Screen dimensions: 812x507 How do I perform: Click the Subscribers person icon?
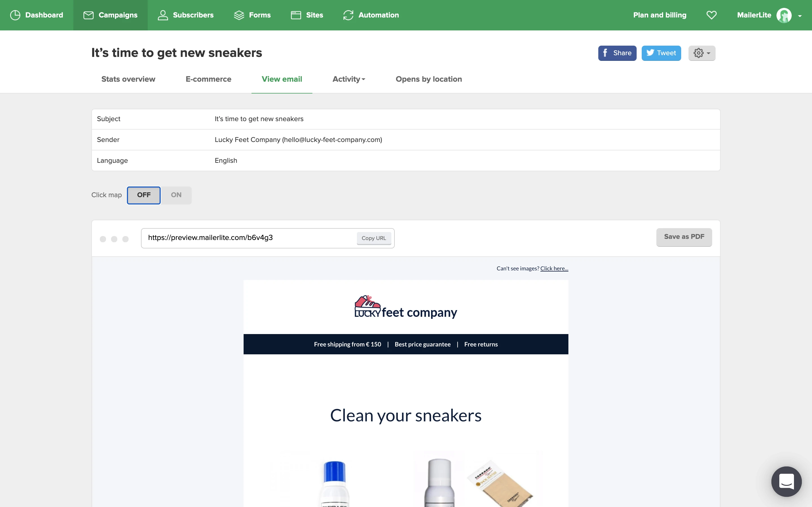pos(163,15)
